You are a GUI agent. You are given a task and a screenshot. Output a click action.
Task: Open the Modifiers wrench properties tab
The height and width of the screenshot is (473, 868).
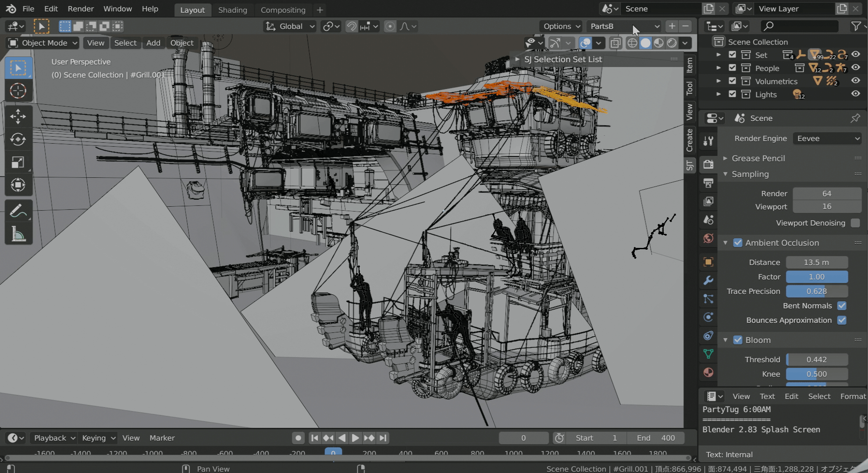(x=708, y=280)
